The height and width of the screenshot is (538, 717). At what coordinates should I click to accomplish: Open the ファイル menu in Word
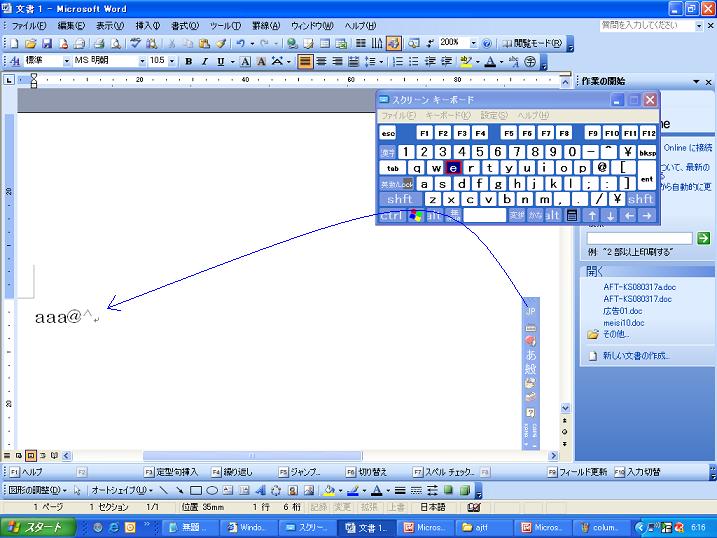(x=28, y=26)
